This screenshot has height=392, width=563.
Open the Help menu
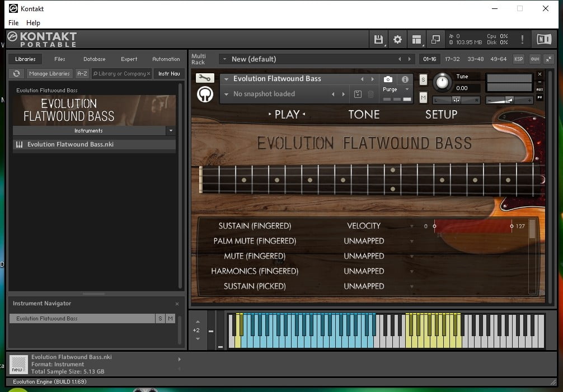coord(33,22)
